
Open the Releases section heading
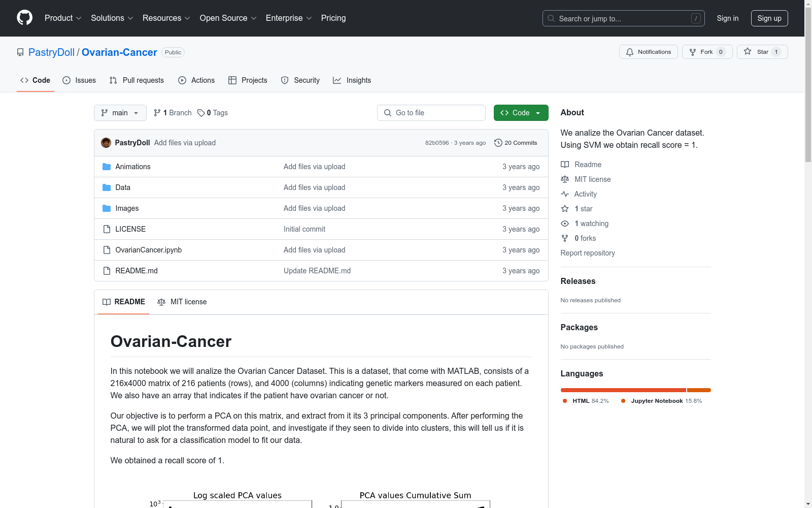coord(578,281)
